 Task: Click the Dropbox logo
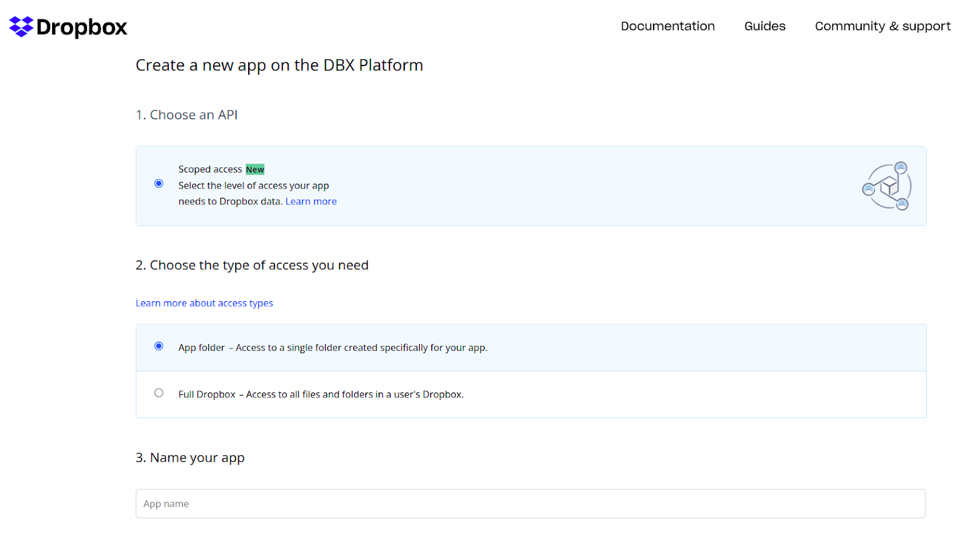click(67, 26)
